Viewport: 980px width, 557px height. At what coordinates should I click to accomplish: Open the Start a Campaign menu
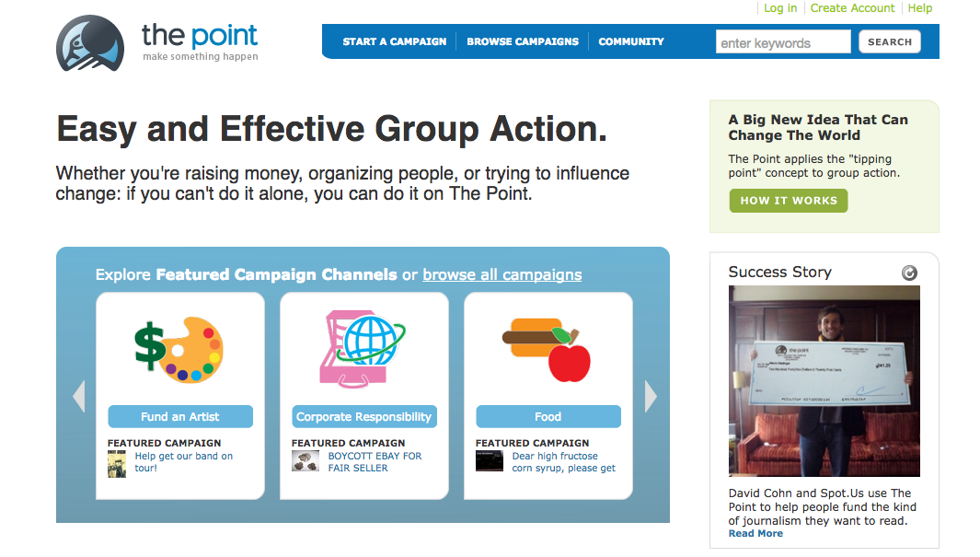click(394, 41)
